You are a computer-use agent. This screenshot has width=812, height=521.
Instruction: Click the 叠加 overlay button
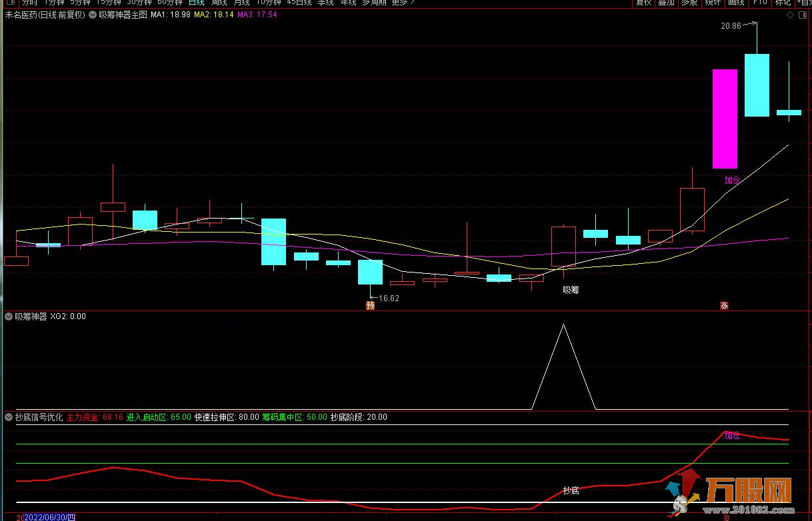(x=666, y=3)
